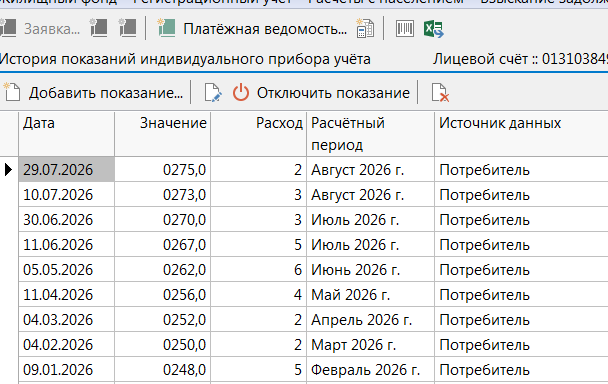Screen dimensions: 608x384
Task: Select the date cell 29.07.2026
Action: click(x=66, y=170)
